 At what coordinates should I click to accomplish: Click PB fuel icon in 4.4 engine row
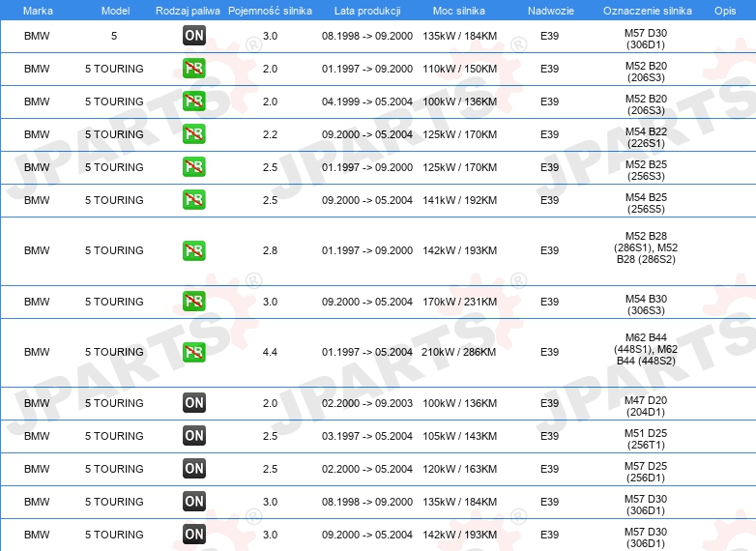pyautogui.click(x=194, y=352)
